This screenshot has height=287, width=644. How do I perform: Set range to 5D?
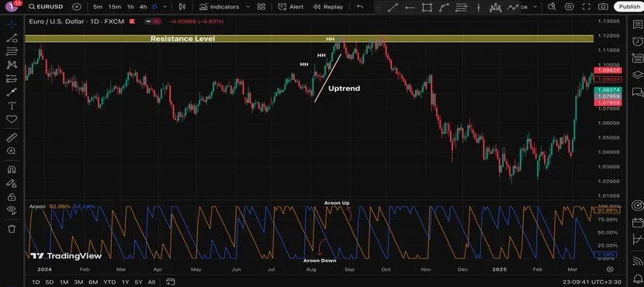click(x=50, y=282)
